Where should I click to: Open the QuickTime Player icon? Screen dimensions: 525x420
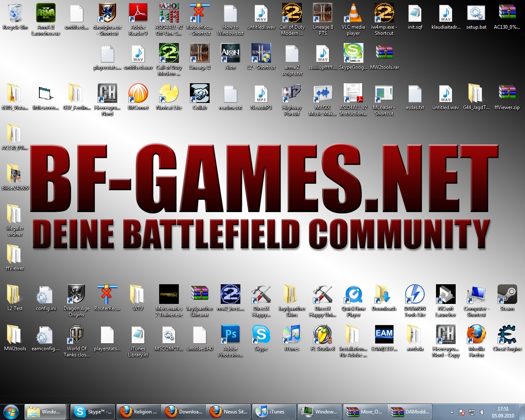(x=353, y=295)
